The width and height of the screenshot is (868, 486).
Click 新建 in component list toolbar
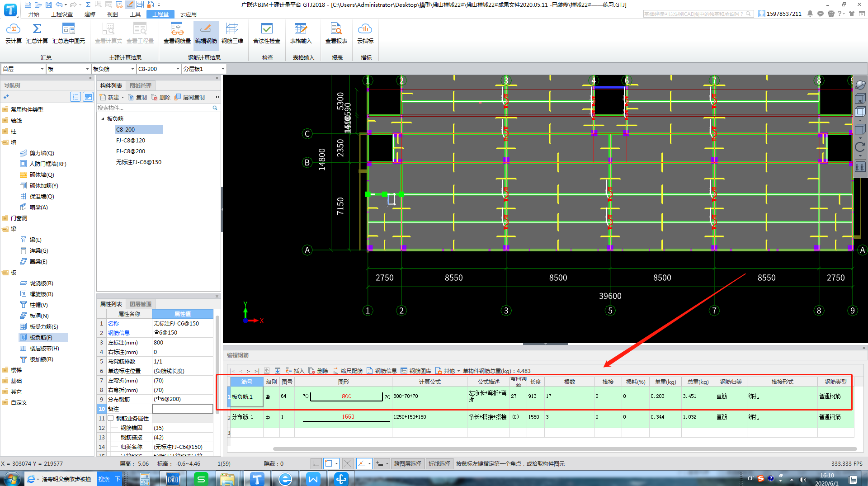[x=109, y=97]
